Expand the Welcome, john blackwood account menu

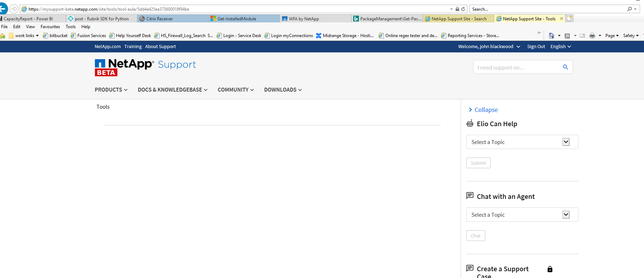pos(489,47)
